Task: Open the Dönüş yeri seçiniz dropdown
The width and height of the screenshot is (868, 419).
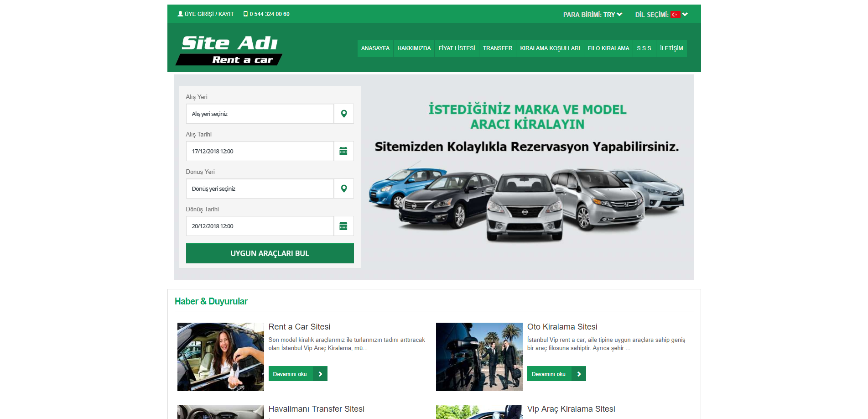Action: tap(260, 189)
